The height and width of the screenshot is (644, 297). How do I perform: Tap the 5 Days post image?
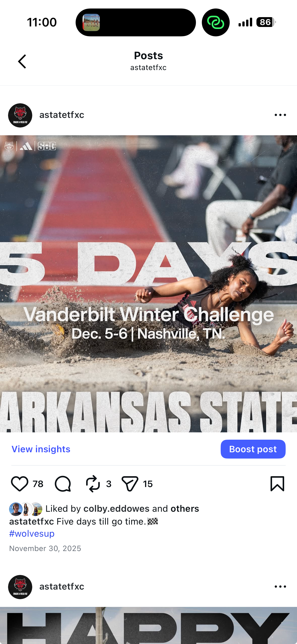148,284
